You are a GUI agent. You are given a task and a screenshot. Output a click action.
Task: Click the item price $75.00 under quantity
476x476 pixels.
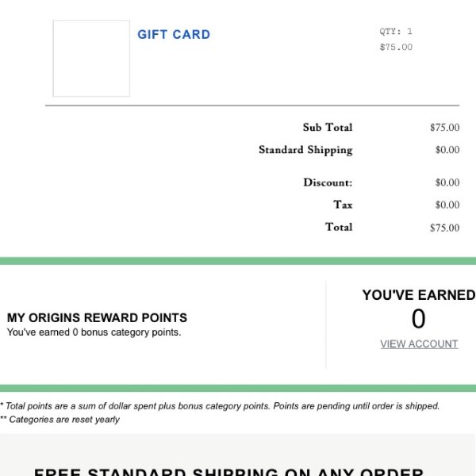396,47
